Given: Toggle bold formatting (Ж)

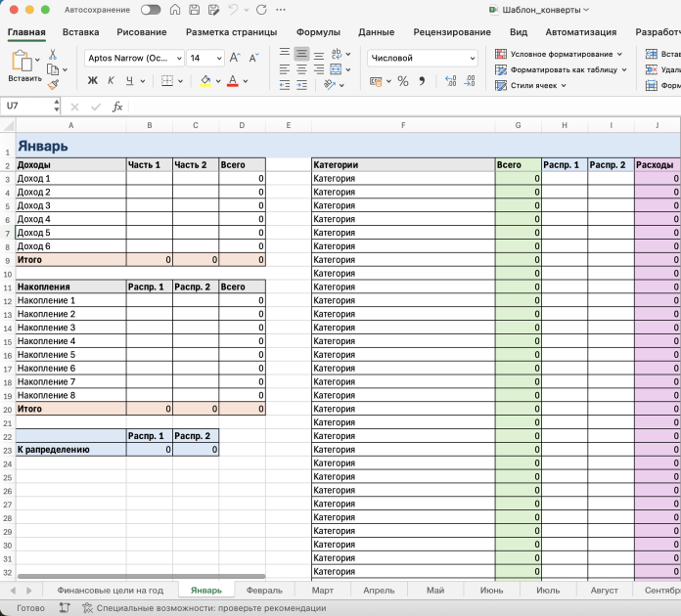Looking at the screenshot, I should (93, 81).
